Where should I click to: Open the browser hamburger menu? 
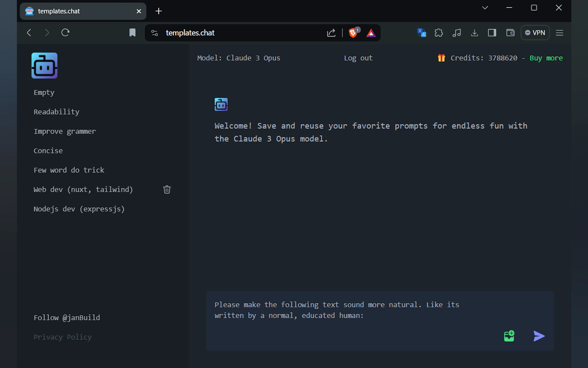pyautogui.click(x=559, y=33)
